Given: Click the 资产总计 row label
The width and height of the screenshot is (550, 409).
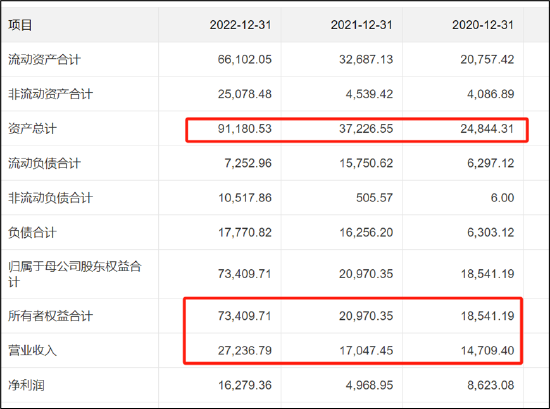Looking at the screenshot, I should [32, 129].
